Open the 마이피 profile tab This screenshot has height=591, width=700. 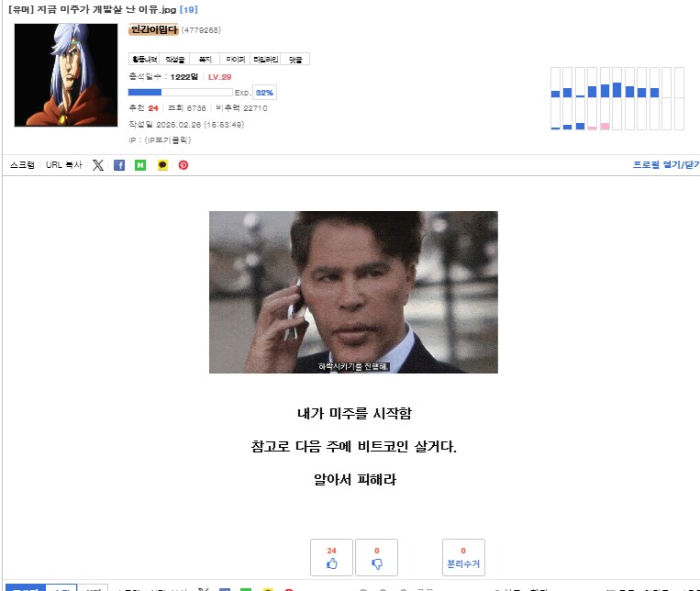pos(235,59)
